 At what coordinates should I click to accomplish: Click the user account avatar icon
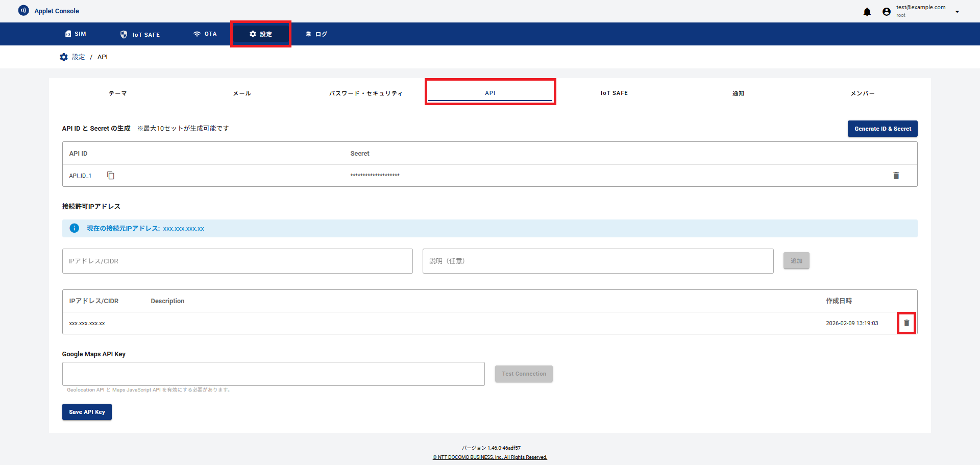[x=887, y=12]
